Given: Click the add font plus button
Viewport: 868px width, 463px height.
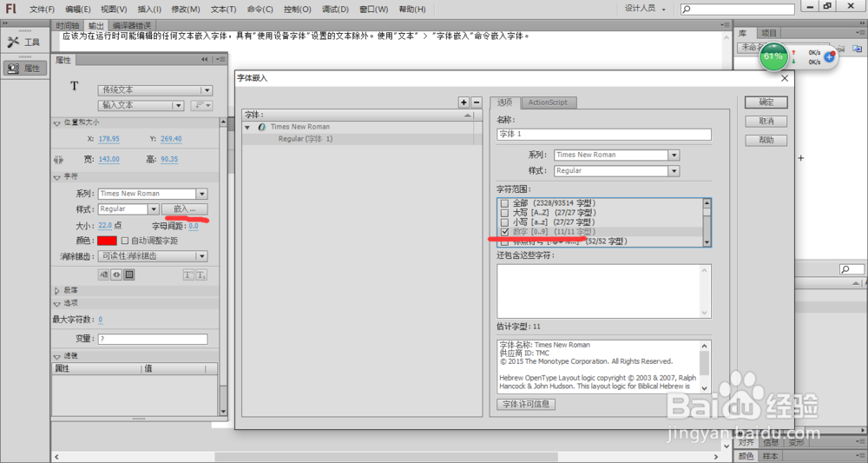Looking at the screenshot, I should (x=464, y=102).
